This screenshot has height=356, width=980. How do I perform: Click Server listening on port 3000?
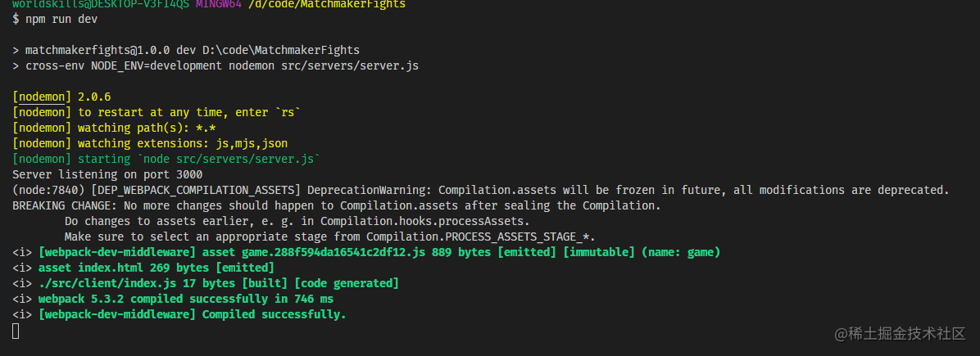point(107,175)
